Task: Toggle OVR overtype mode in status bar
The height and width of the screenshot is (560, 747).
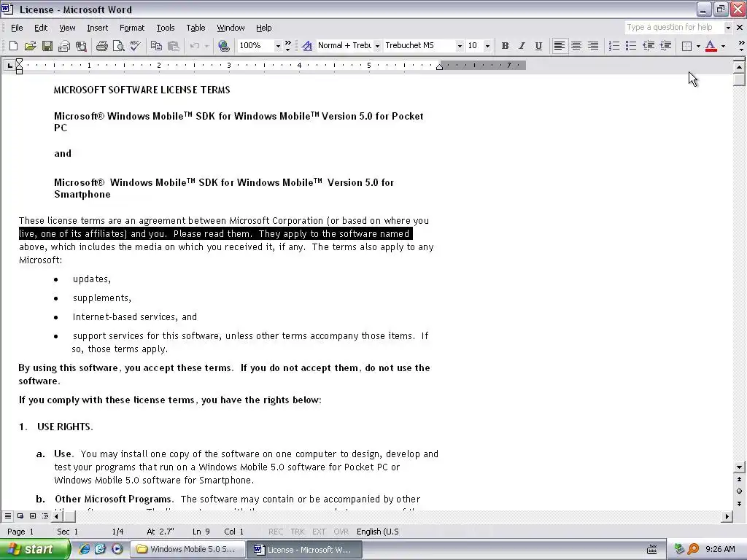Action: click(x=341, y=532)
